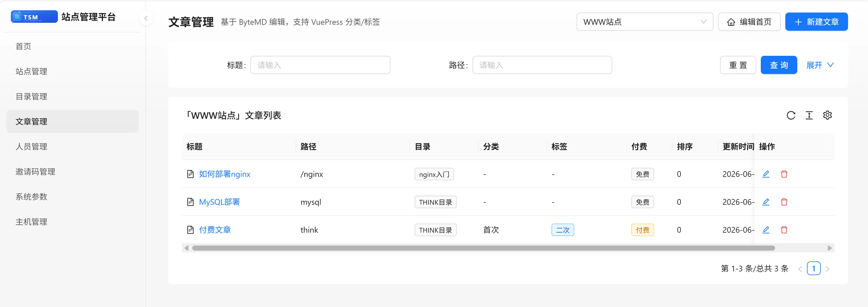Go to the previous page arrow
This screenshot has width=868, height=307.
click(x=800, y=269)
